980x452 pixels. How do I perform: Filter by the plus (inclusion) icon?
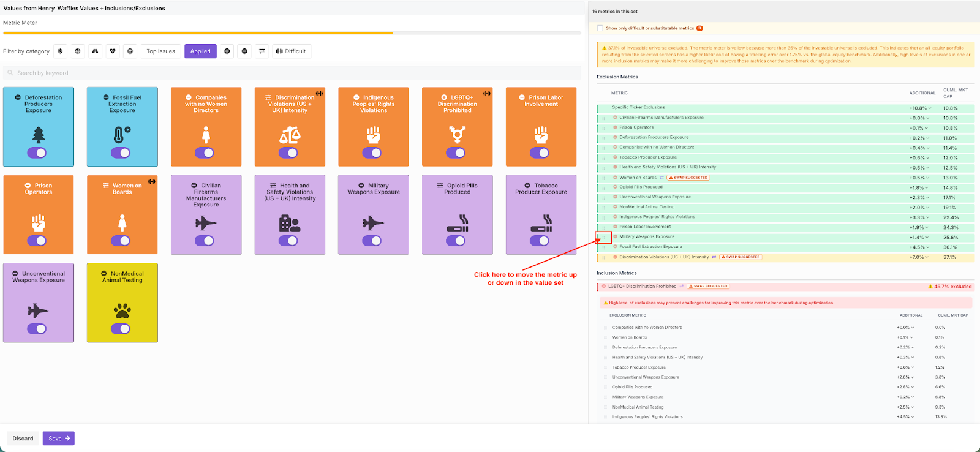227,51
